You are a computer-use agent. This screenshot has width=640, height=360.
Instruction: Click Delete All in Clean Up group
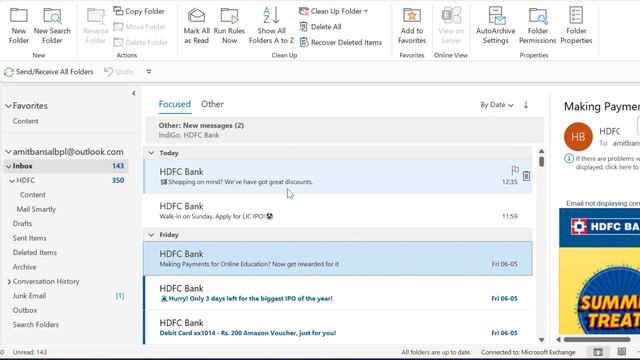(320, 27)
